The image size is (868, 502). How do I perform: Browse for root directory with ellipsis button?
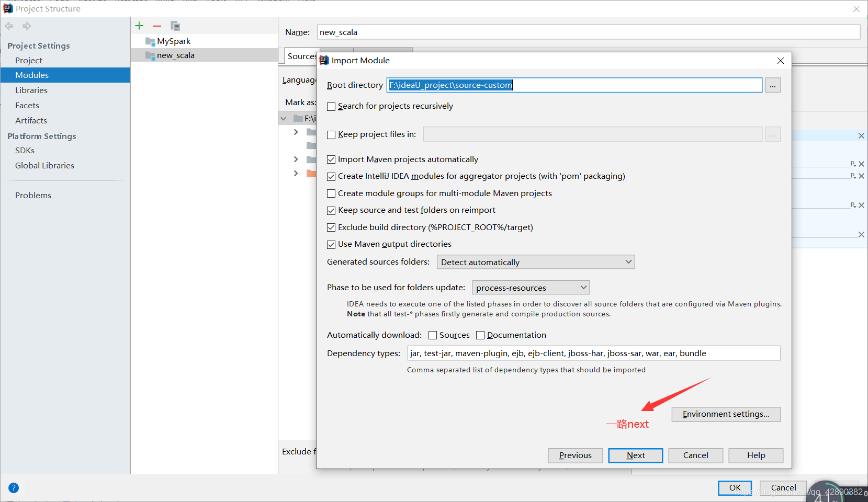click(773, 85)
